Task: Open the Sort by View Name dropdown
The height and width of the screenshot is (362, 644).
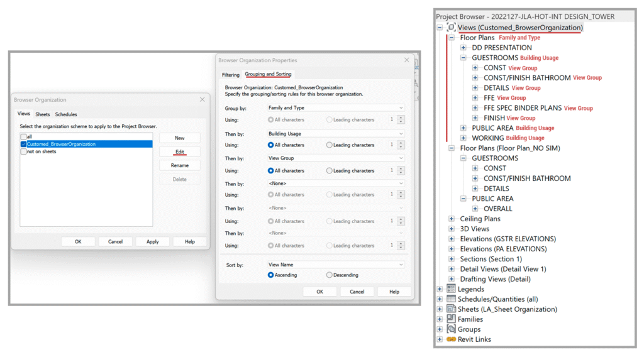Action: point(335,265)
